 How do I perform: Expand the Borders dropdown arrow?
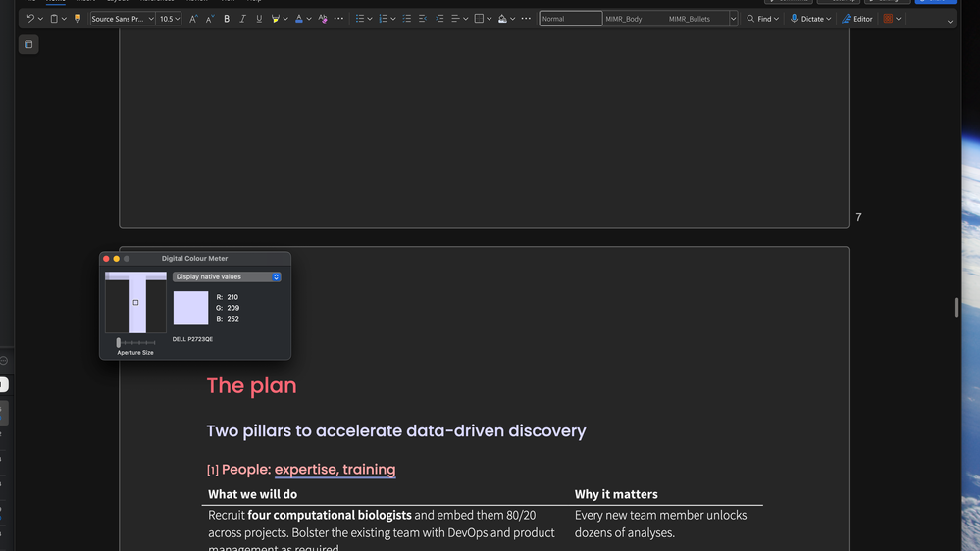pos(489,19)
